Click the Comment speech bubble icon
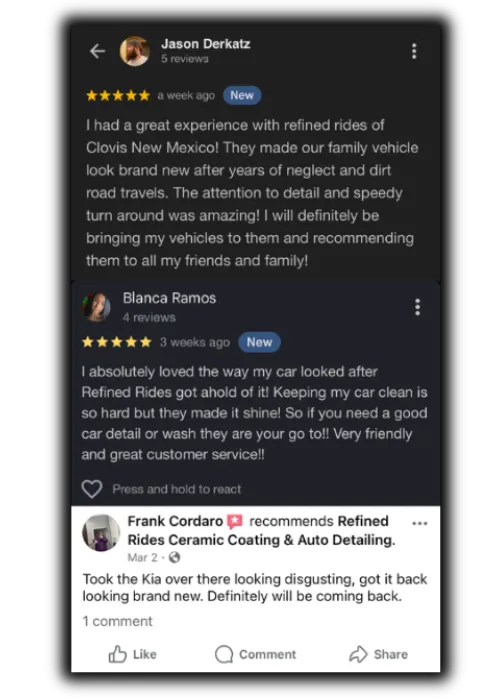 coord(224,654)
